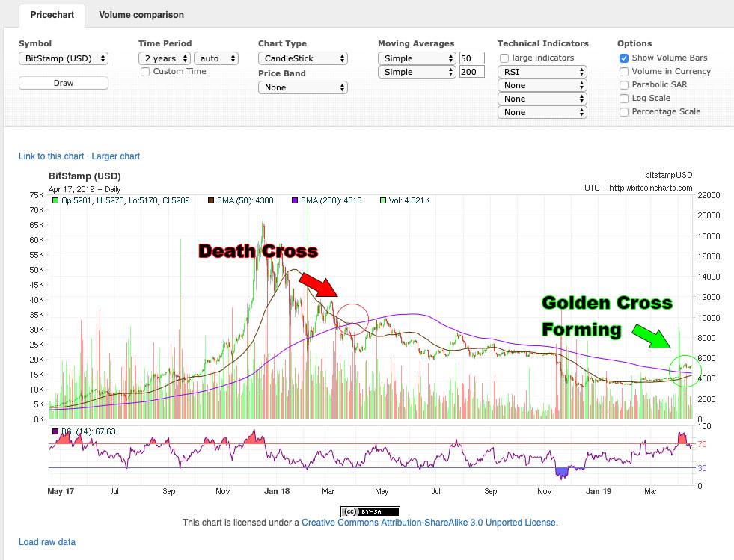Screen dimensions: 734x560
Task: Click the May 17 date axis label
Action: 61,491
